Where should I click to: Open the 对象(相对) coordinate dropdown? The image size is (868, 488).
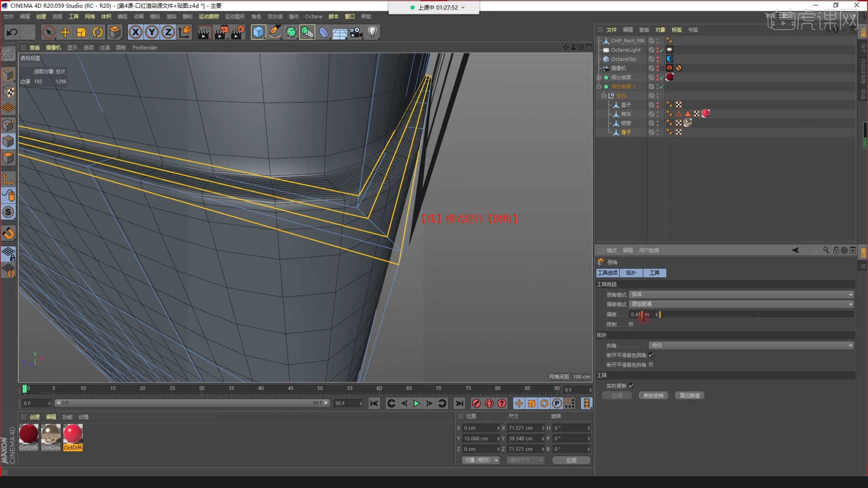[x=481, y=460]
